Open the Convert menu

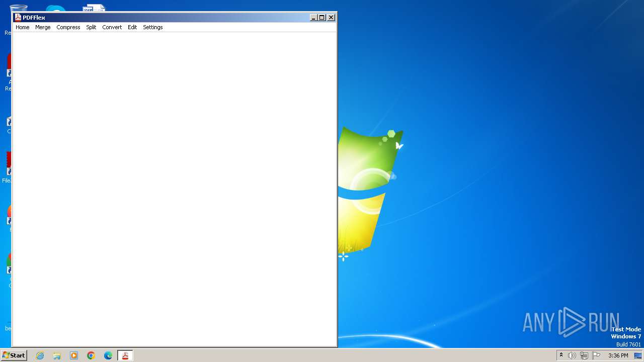tap(112, 27)
